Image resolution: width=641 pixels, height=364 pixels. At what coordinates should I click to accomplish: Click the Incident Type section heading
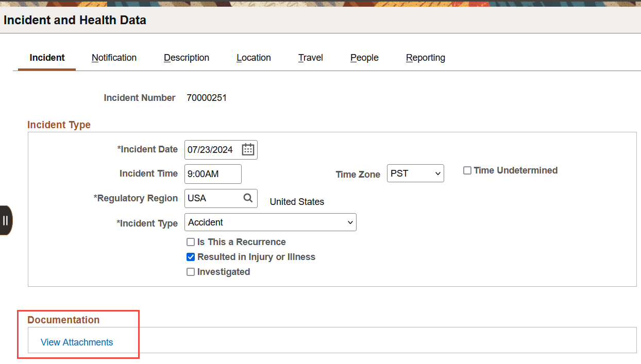[59, 125]
